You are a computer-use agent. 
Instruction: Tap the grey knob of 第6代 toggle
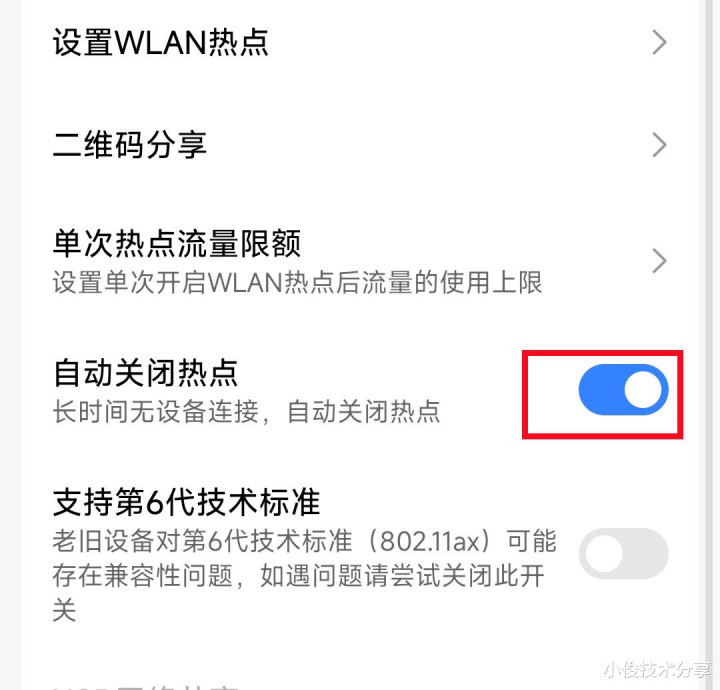click(604, 553)
